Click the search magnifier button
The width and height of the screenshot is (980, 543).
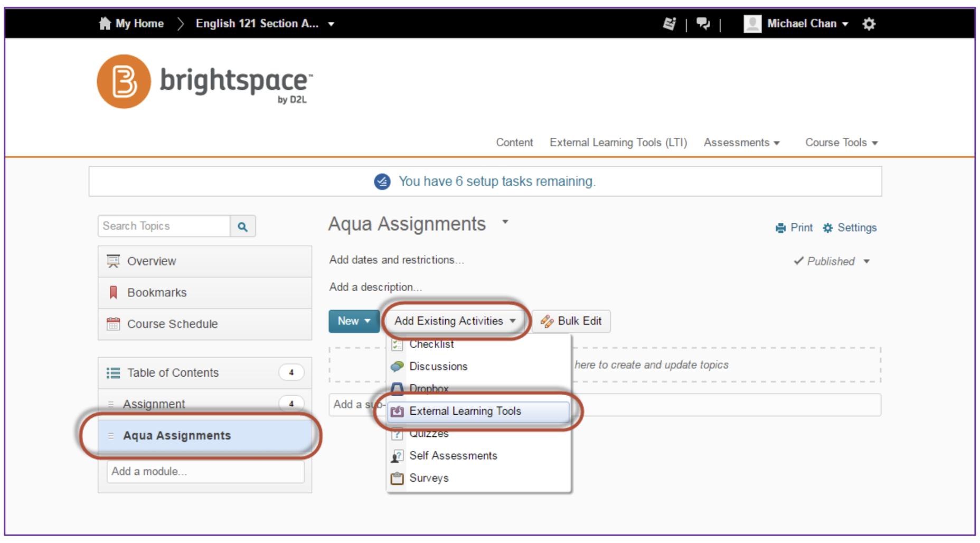pos(243,226)
